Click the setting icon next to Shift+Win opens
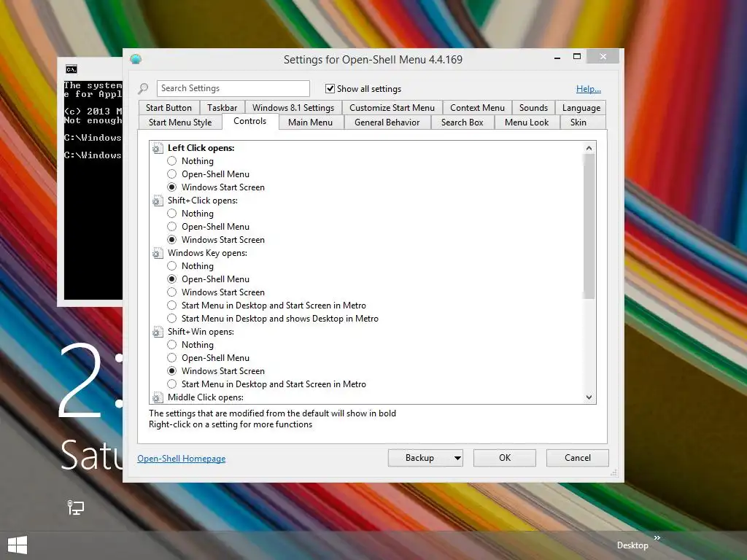Image resolution: width=747 pixels, height=560 pixels. pos(158,332)
